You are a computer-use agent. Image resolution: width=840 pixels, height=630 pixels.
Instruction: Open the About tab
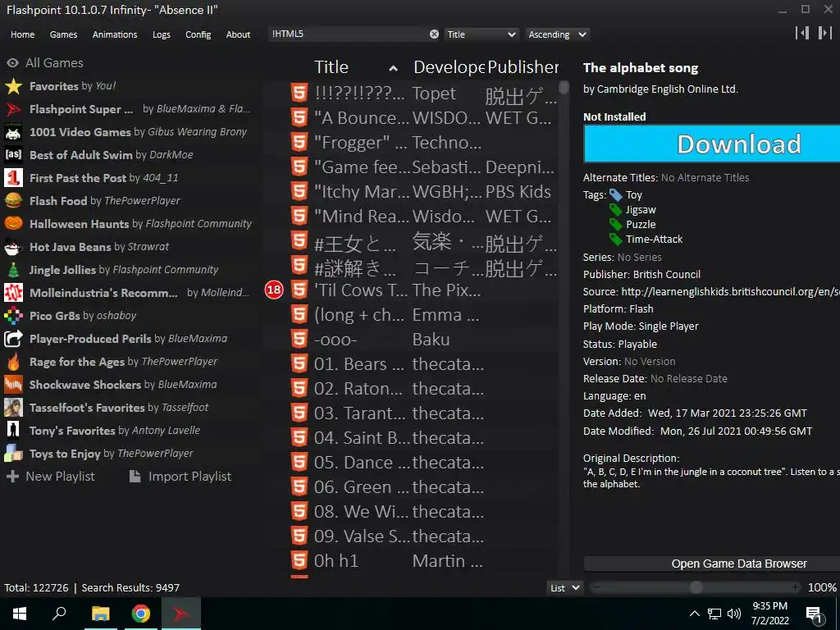pyautogui.click(x=238, y=34)
